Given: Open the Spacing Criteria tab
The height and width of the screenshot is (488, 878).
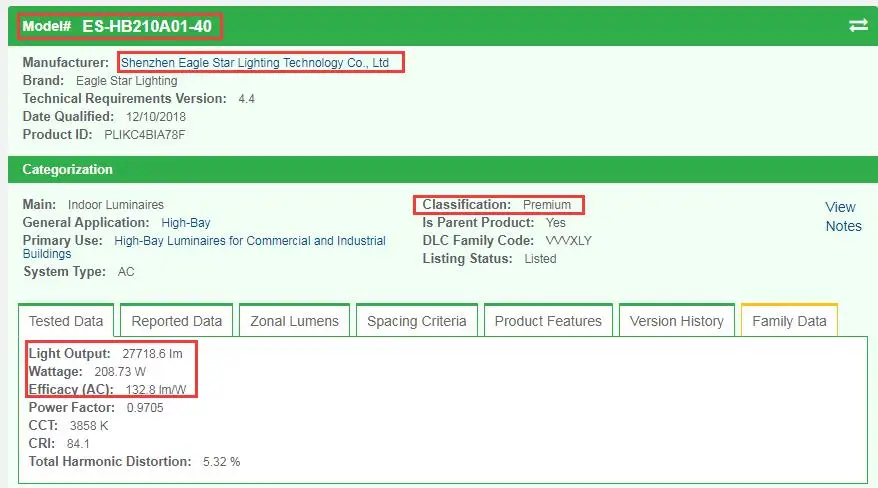Looking at the screenshot, I should tap(417, 321).
